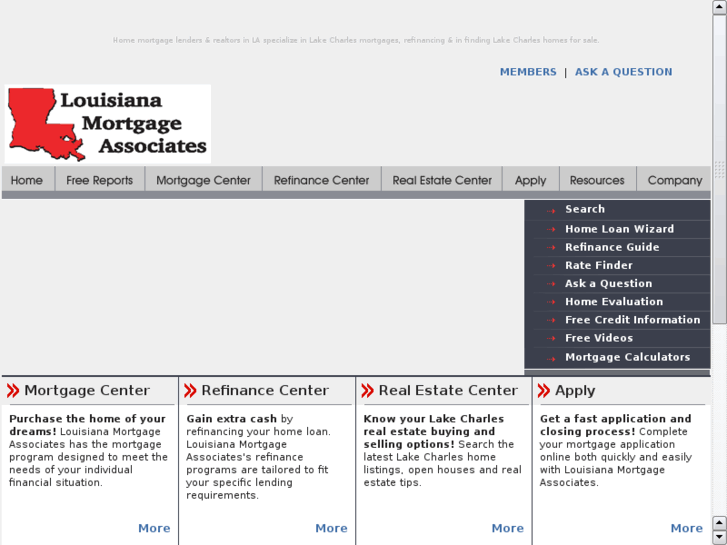Click red arrow icon beside Refinance Guide
727x545 pixels.
551,247
